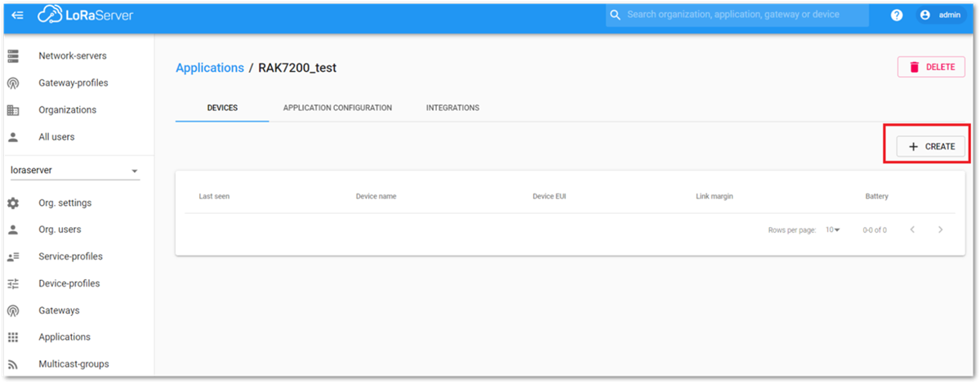Open Org. settings in the sidebar

coord(65,203)
